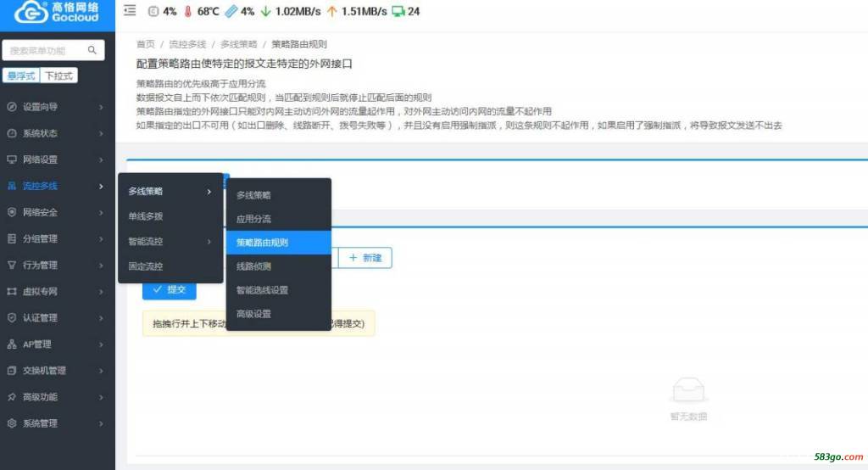Click the temperature thermometer icon
868x470 pixels.
pyautogui.click(x=187, y=12)
